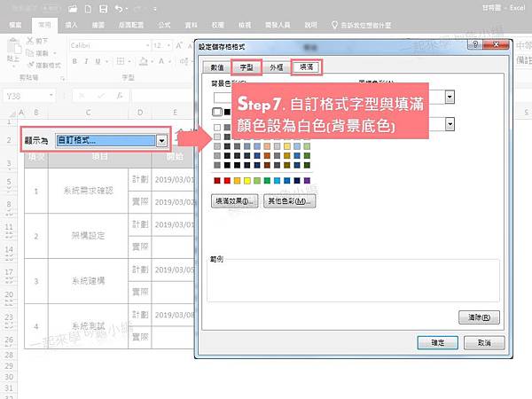Click the New blank file icon in quick access toolbar
The width and height of the screenshot is (532, 399).
88,9
